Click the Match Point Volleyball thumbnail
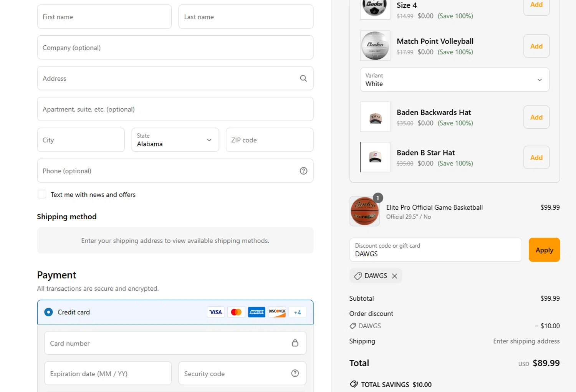This screenshot has width=576, height=392. (375, 46)
